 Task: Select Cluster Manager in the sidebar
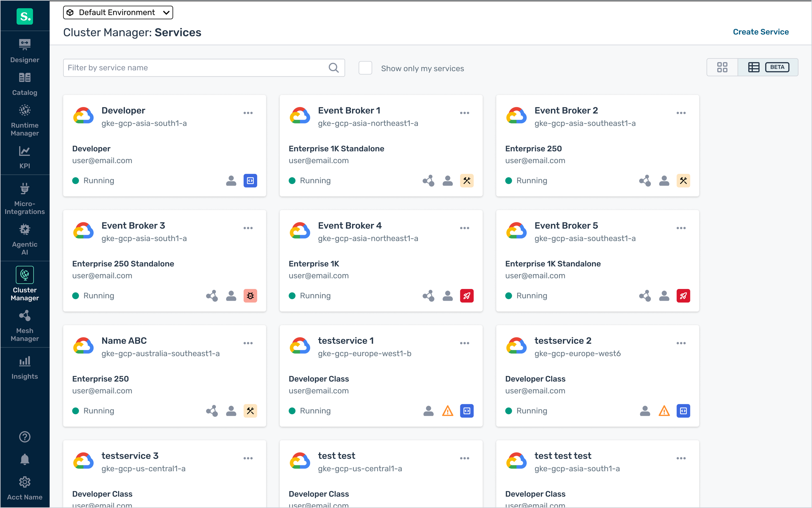pyautogui.click(x=24, y=284)
